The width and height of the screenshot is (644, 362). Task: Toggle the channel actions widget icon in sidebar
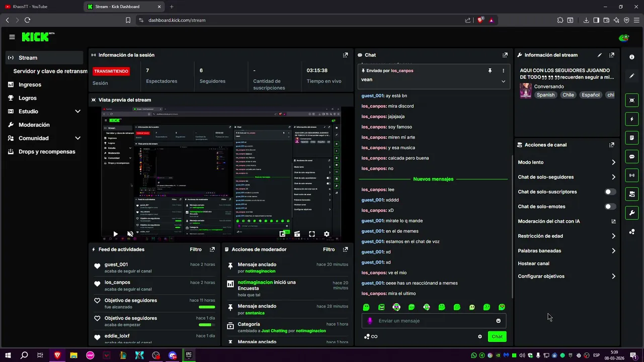(x=632, y=194)
